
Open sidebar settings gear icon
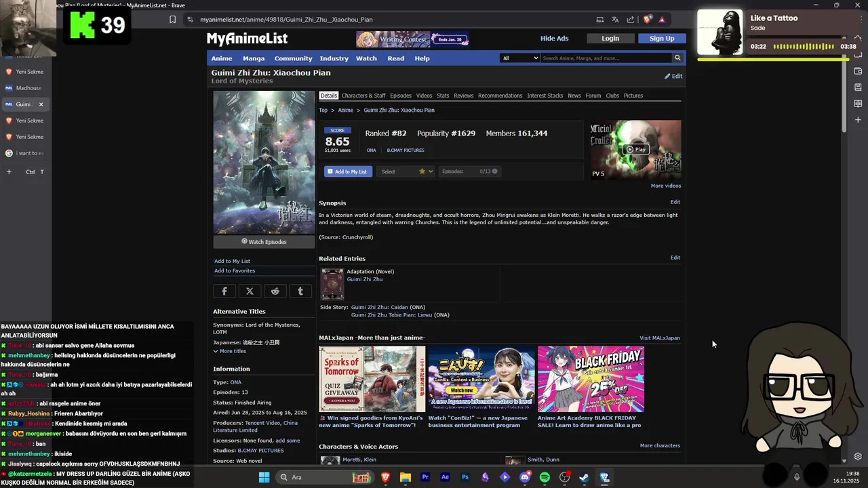(858, 457)
